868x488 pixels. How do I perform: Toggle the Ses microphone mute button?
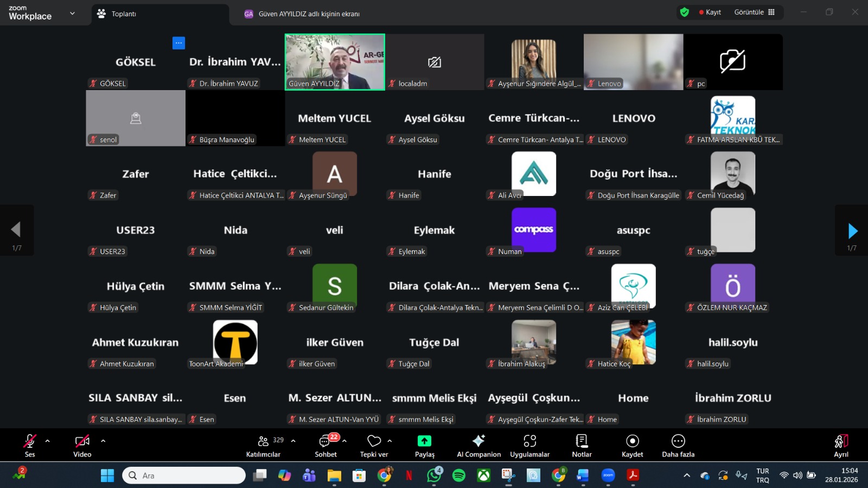click(30, 441)
